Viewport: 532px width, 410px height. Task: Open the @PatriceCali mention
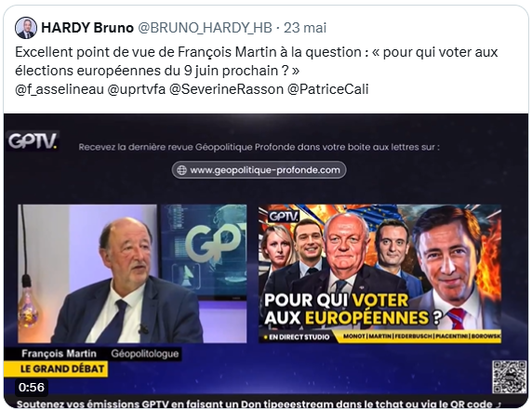click(x=327, y=89)
